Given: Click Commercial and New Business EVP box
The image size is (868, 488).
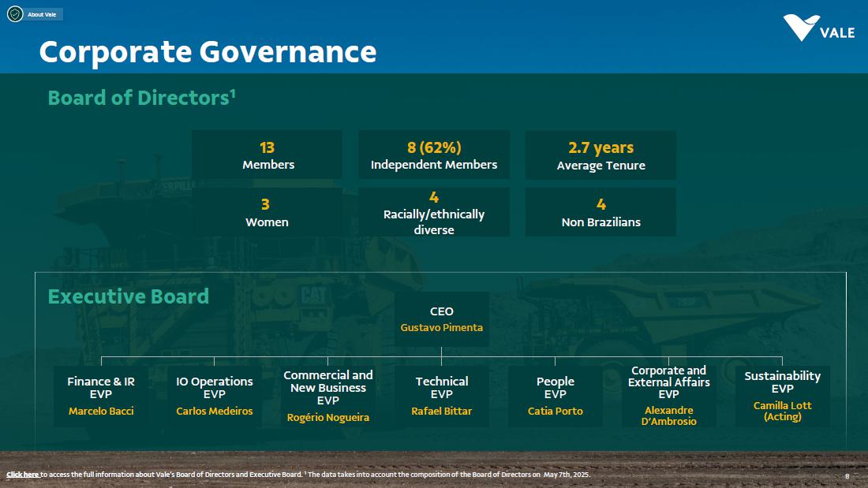Looking at the screenshot, I should pyautogui.click(x=328, y=396).
